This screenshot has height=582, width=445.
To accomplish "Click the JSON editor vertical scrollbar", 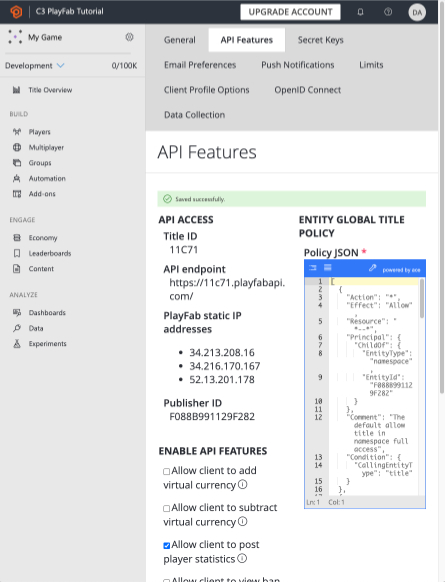I will tap(422, 298).
